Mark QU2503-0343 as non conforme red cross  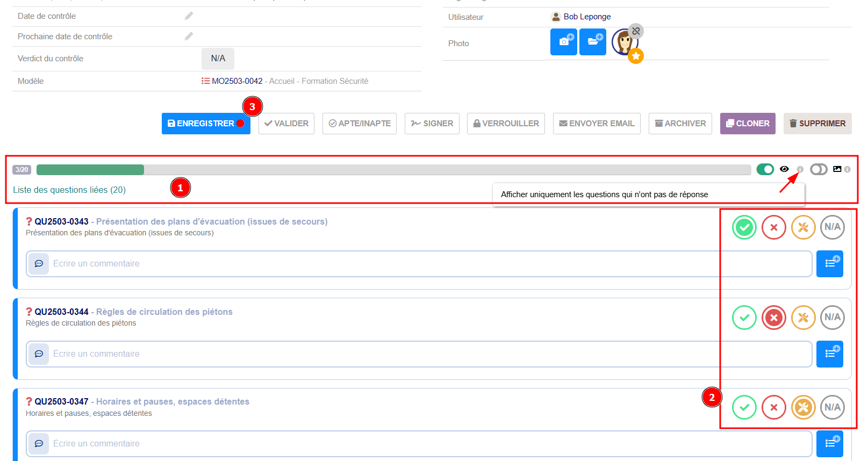(x=774, y=227)
